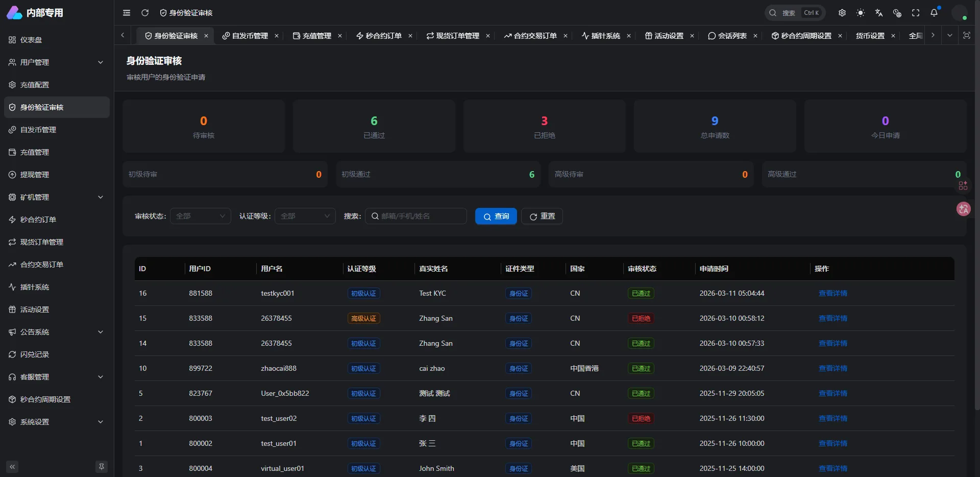Open 活动设置 in the sidebar
This screenshot has width=980, height=477.
[x=57, y=309]
